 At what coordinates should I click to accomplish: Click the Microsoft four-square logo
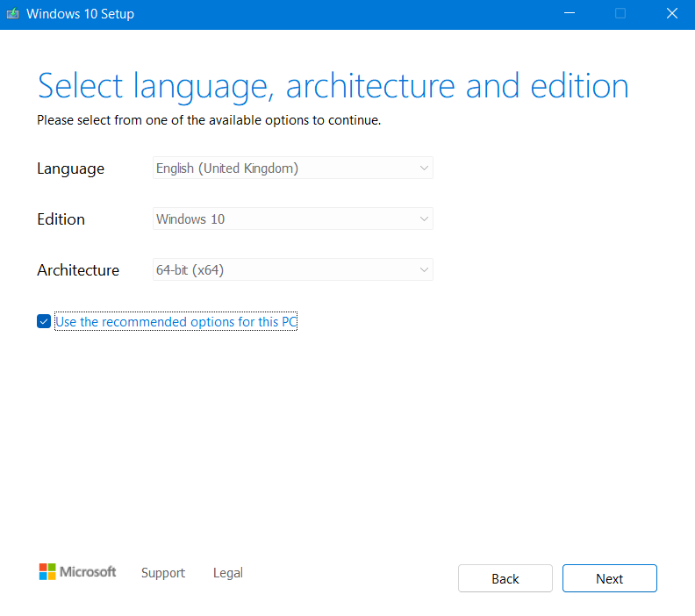tap(47, 572)
